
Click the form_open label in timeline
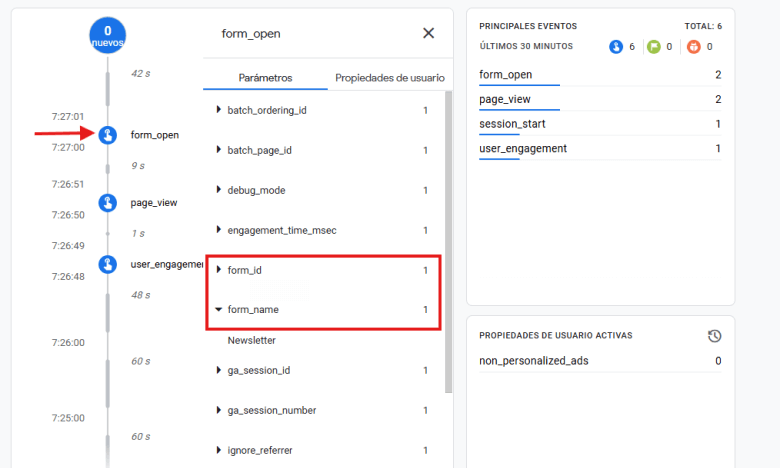[155, 135]
